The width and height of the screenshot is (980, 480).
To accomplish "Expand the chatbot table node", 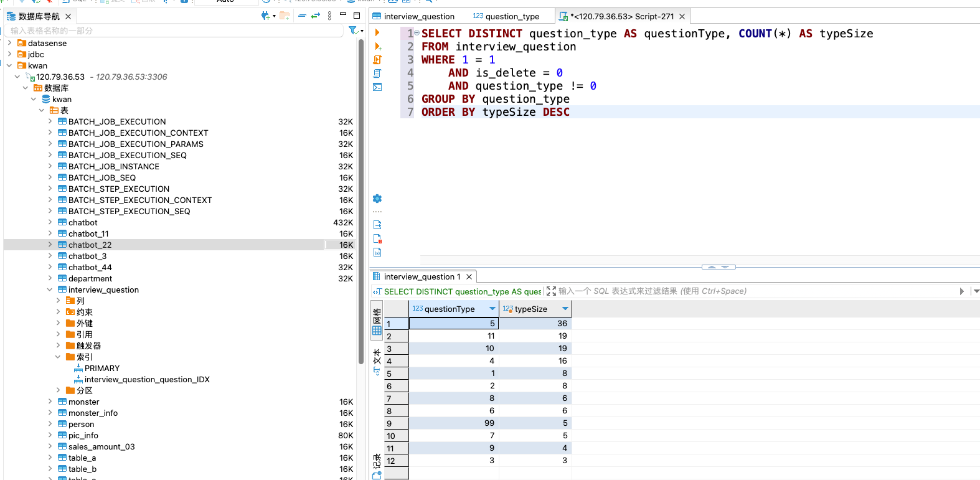I will (50, 222).
